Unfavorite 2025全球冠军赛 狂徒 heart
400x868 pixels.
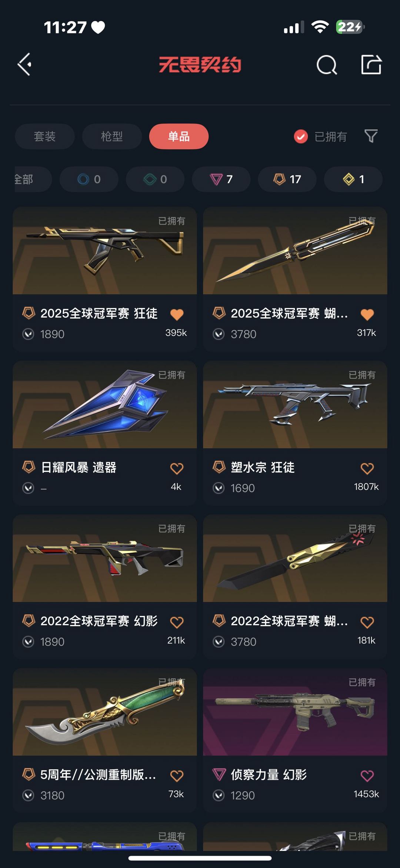[x=177, y=314]
